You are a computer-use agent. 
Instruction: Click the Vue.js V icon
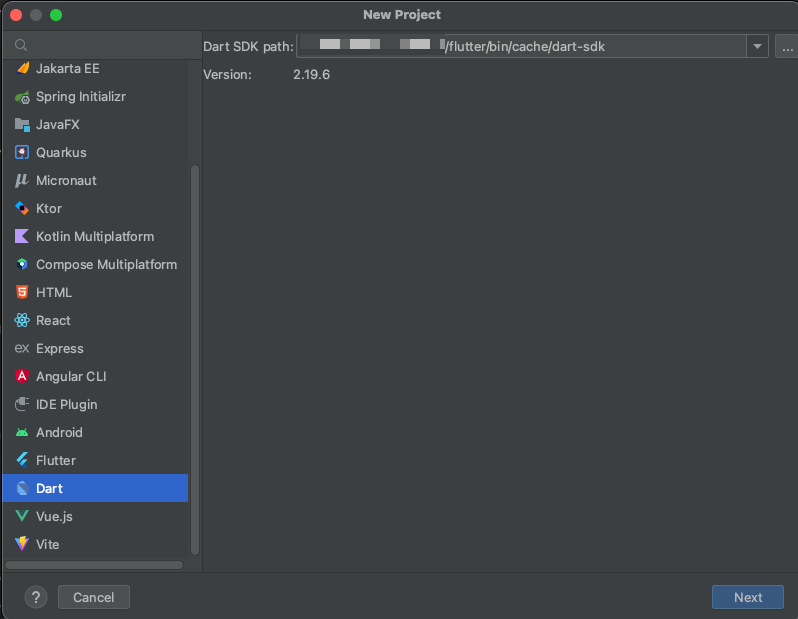(22, 516)
